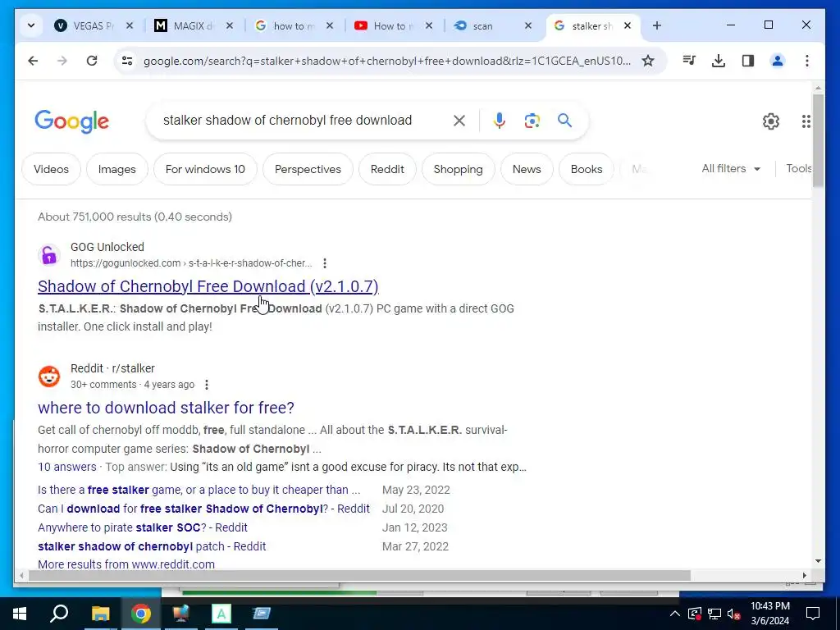Click the page vertical scrollbar thumb

click(x=818, y=140)
